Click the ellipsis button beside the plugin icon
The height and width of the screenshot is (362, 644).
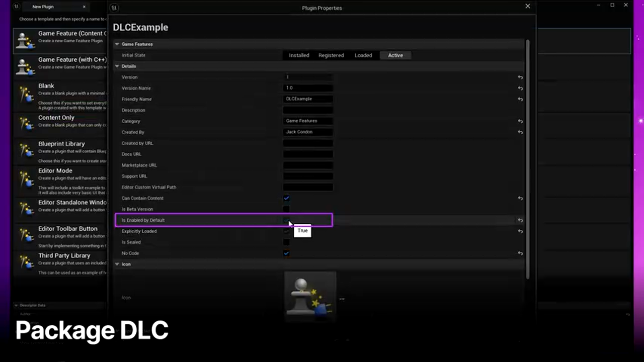[342, 299]
